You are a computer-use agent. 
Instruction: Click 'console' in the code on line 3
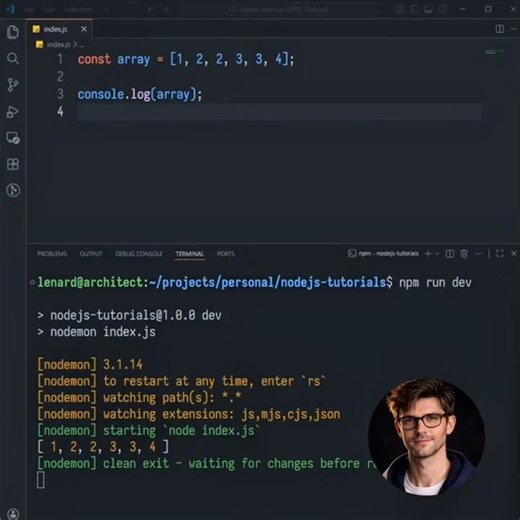(x=101, y=94)
